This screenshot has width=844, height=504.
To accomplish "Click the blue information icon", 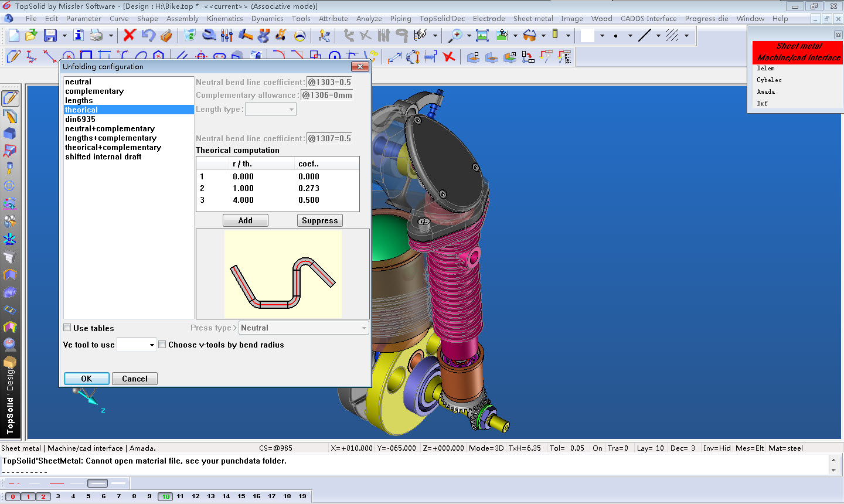I will tap(79, 36).
